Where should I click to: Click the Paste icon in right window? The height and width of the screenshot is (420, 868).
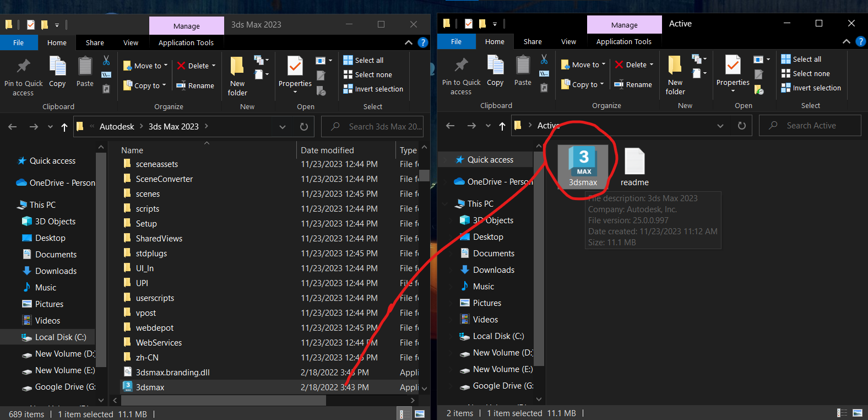(523, 71)
